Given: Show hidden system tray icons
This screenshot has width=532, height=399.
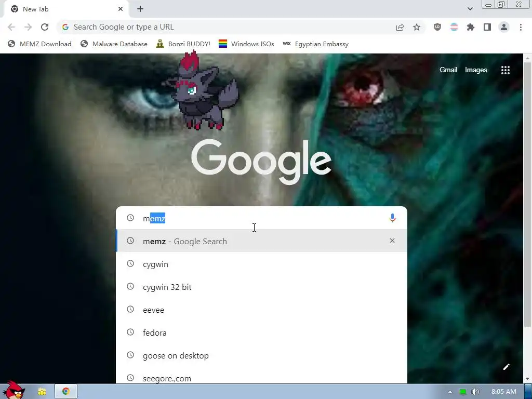Looking at the screenshot, I should click(450, 392).
